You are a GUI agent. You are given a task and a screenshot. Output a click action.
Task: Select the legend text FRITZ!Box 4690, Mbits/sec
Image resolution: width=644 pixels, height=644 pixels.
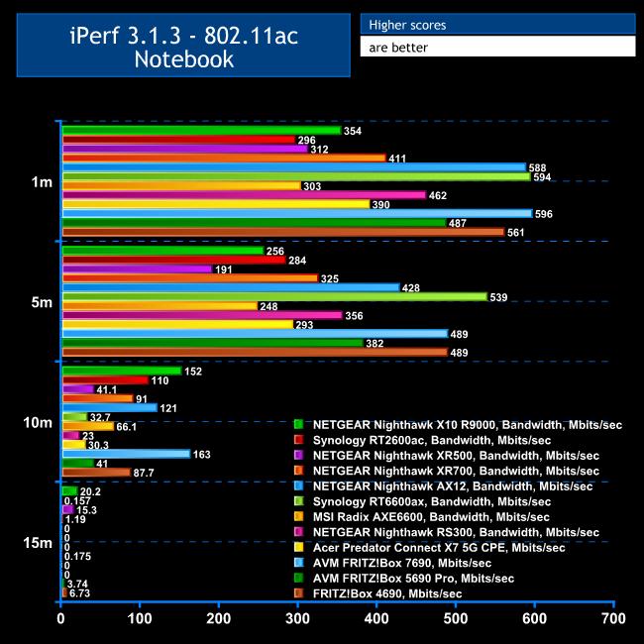tap(387, 593)
